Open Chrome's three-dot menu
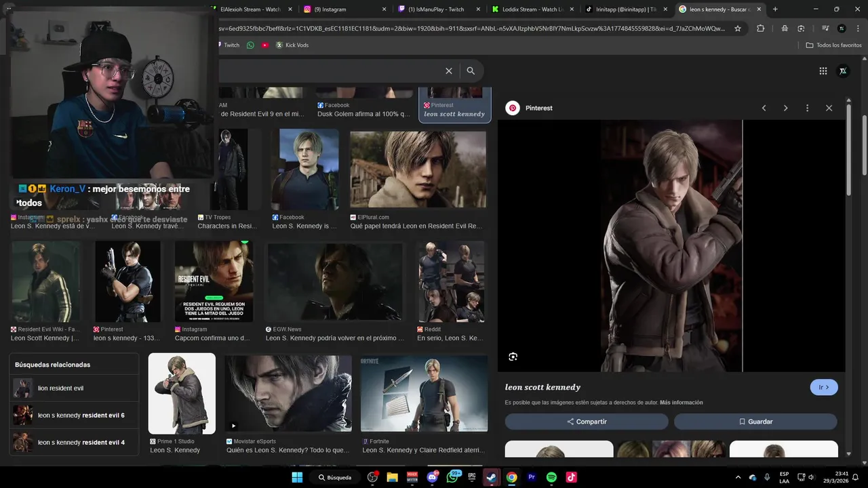The height and width of the screenshot is (488, 868). (x=857, y=28)
